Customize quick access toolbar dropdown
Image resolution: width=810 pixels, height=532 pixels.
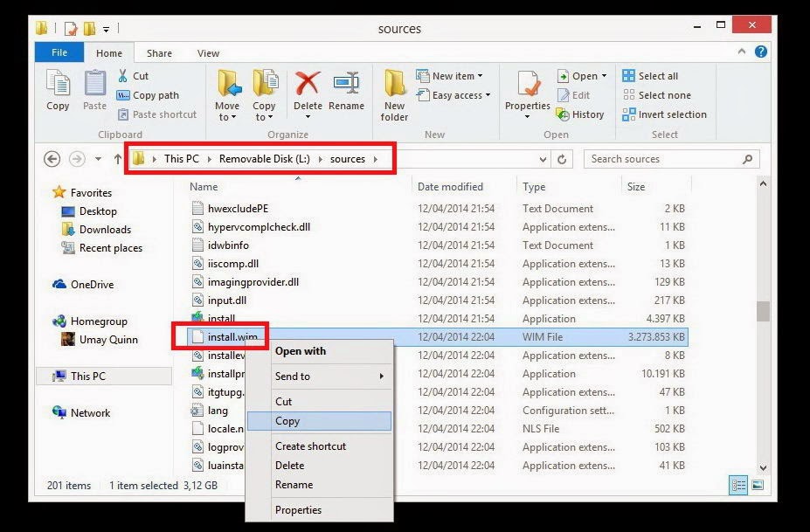click(x=106, y=30)
